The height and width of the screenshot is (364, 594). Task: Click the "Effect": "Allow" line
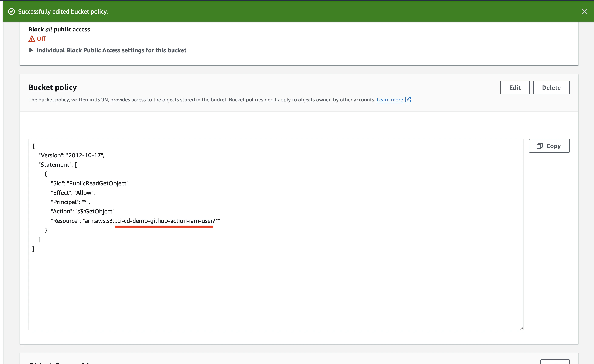pyautogui.click(x=73, y=193)
